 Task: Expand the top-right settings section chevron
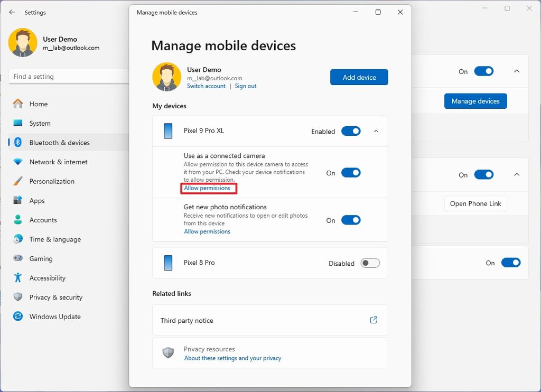[516, 71]
